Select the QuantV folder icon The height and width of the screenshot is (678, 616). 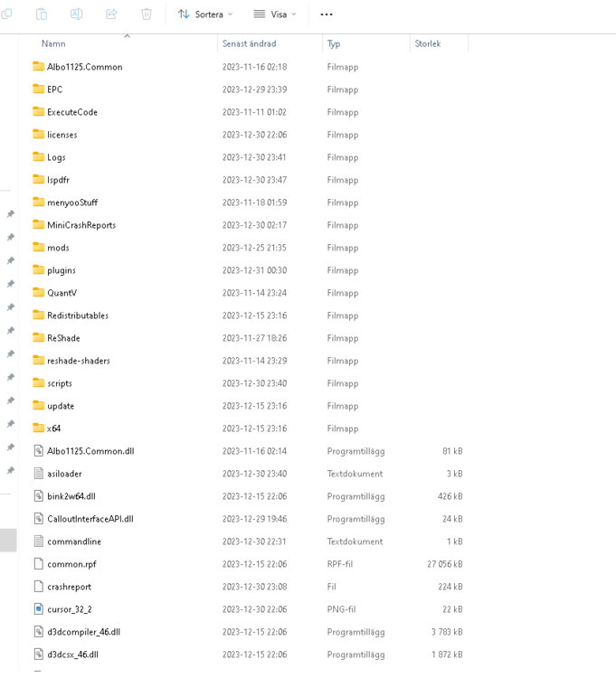pyautogui.click(x=39, y=292)
